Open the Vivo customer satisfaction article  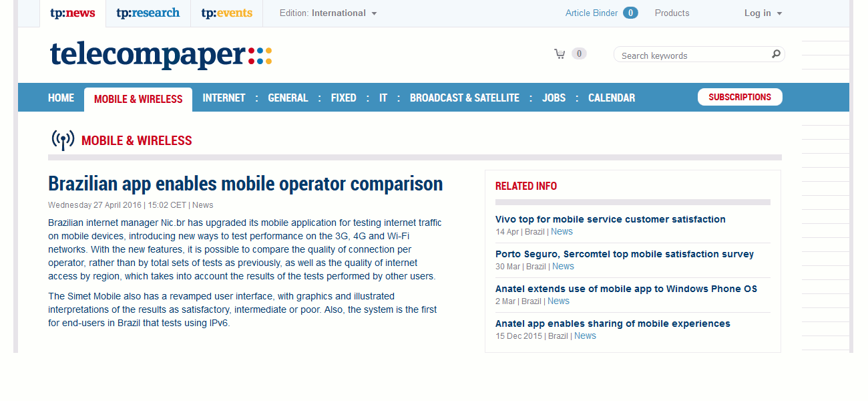click(610, 219)
